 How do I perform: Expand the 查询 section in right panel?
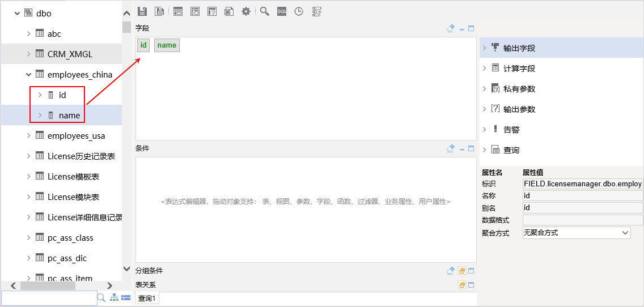click(x=485, y=150)
